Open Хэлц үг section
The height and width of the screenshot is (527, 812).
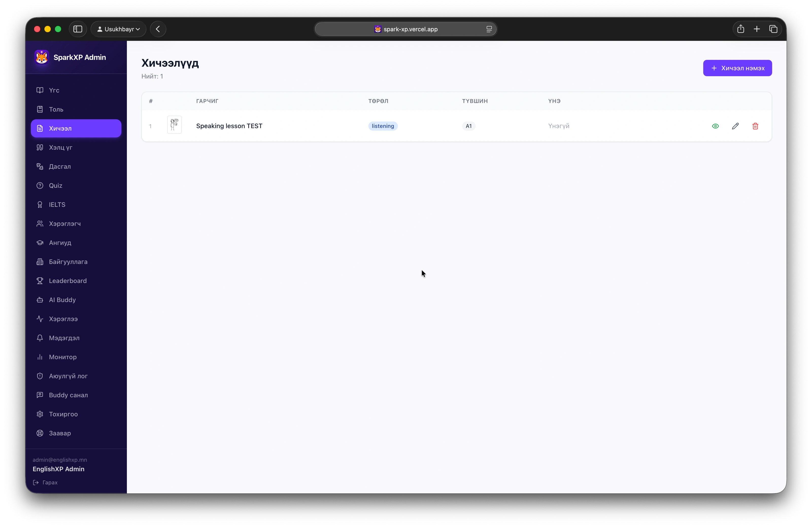coord(76,148)
